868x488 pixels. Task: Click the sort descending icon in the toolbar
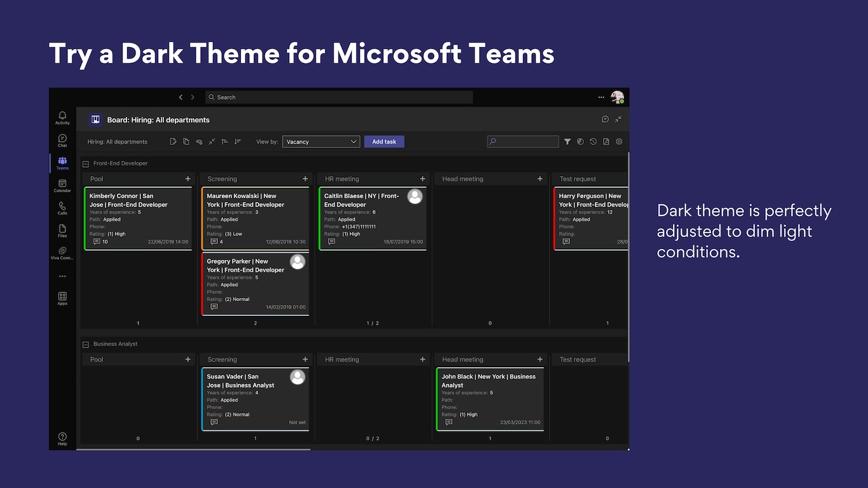[x=238, y=142]
